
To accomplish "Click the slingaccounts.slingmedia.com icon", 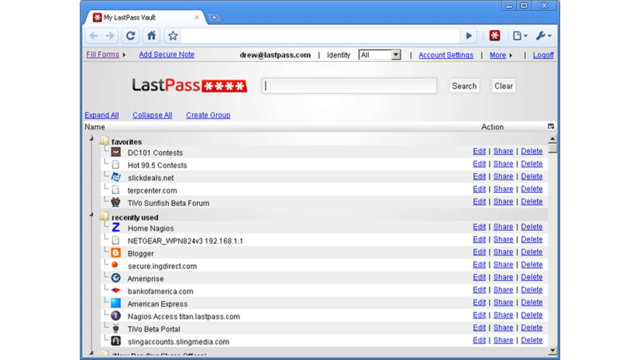I will click(116, 341).
